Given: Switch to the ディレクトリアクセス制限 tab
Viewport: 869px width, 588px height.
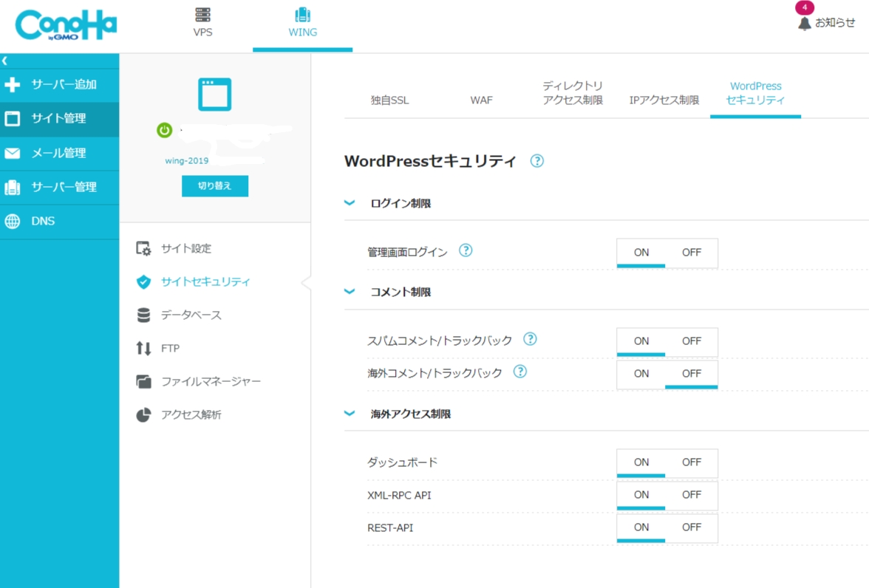Looking at the screenshot, I should (x=573, y=93).
